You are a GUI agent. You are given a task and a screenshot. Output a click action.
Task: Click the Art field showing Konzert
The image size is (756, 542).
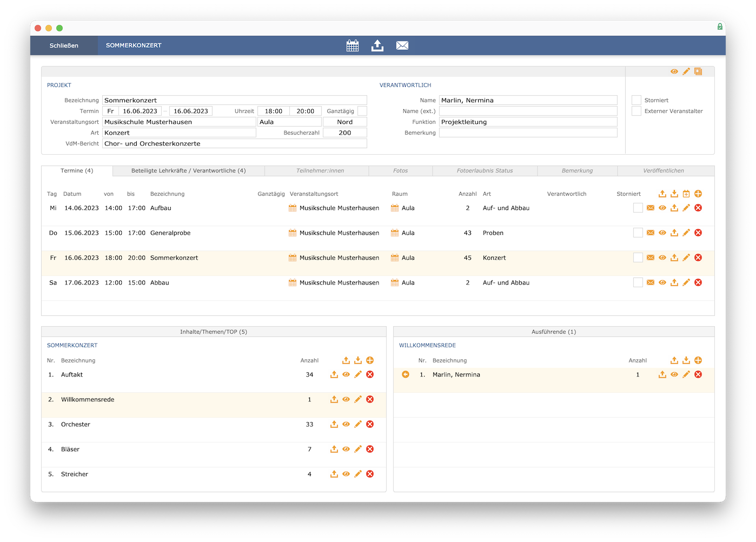[x=179, y=133]
